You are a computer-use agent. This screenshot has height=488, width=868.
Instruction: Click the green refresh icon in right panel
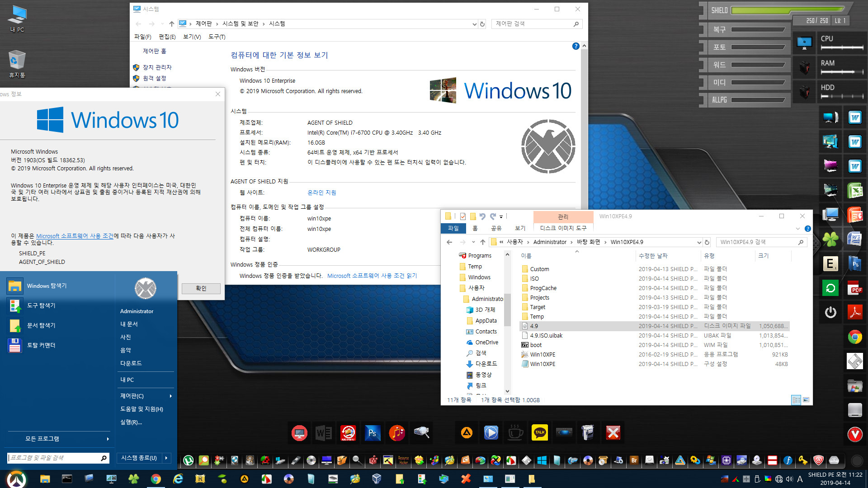coord(830,288)
